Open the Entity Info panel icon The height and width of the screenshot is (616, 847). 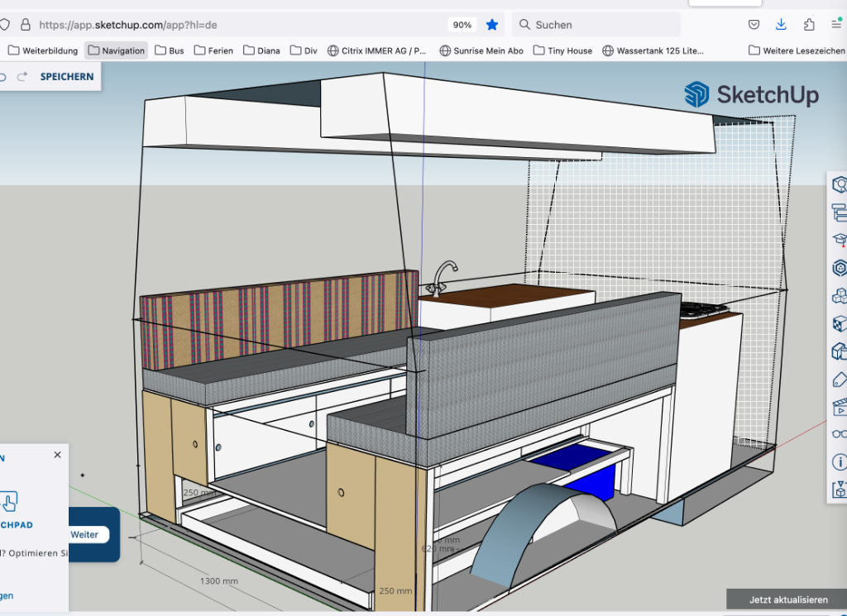pos(840,184)
